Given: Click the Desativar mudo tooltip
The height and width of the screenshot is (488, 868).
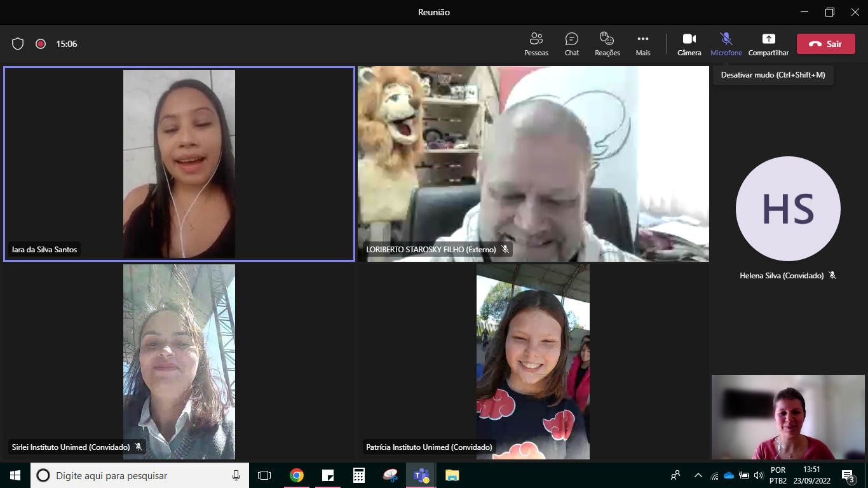Looking at the screenshot, I should coord(773,75).
